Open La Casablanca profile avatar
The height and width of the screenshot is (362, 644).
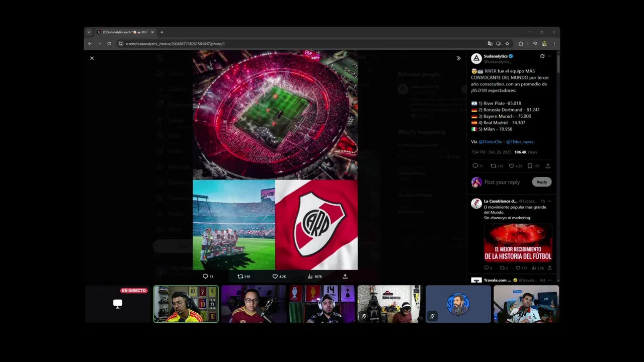coord(476,204)
